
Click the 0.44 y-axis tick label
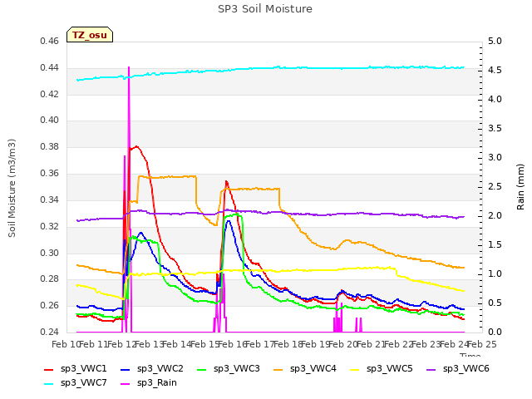click(x=50, y=68)
